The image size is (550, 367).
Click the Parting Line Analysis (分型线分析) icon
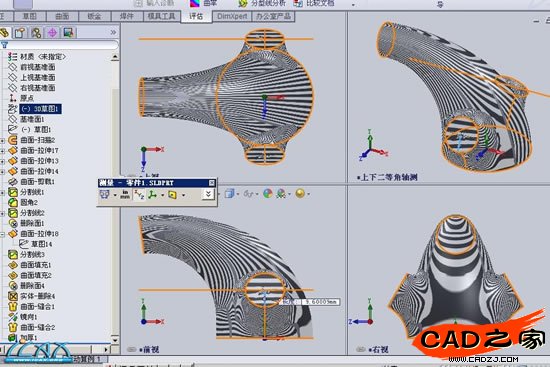(x=243, y=4)
